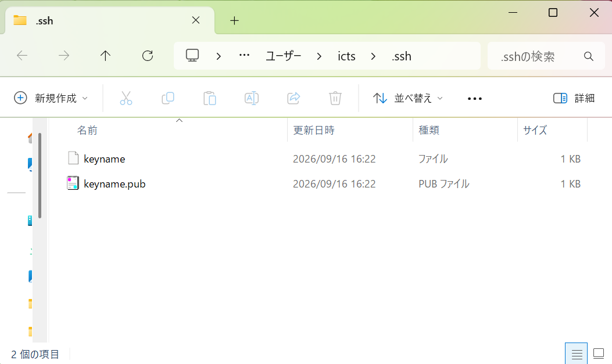
Task: Refresh the .ssh folder view
Action: tap(148, 56)
